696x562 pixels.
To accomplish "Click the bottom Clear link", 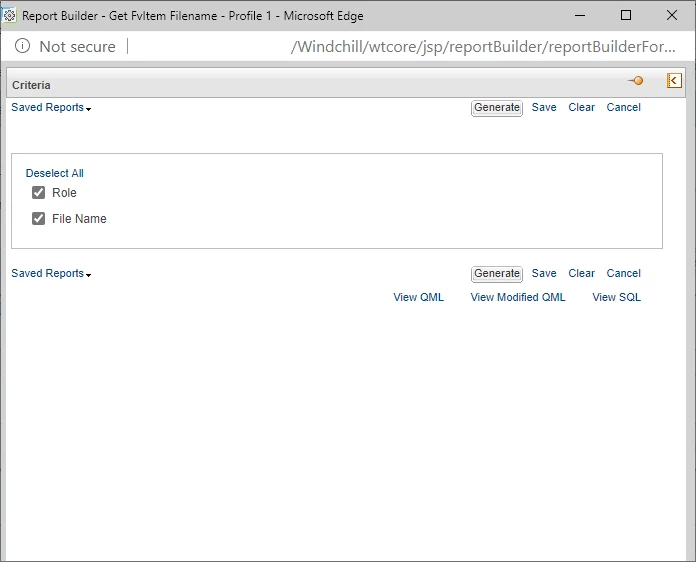I will click(x=581, y=273).
